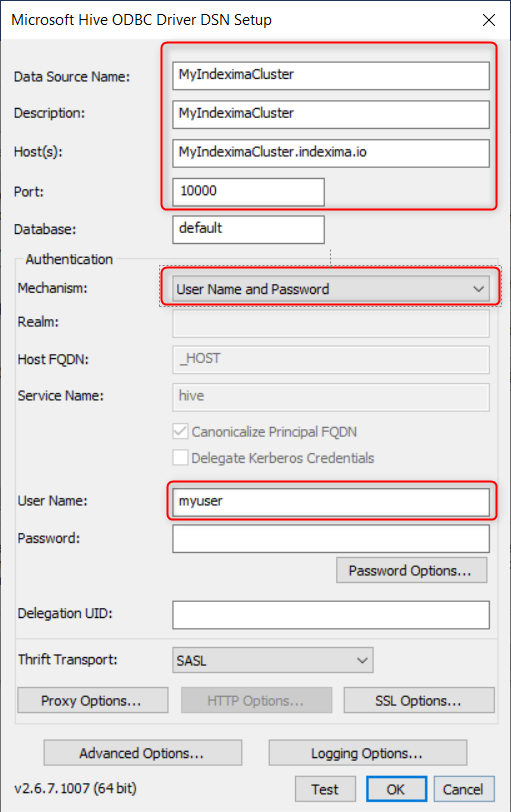
Task: Open Logging Options
Action: (368, 752)
